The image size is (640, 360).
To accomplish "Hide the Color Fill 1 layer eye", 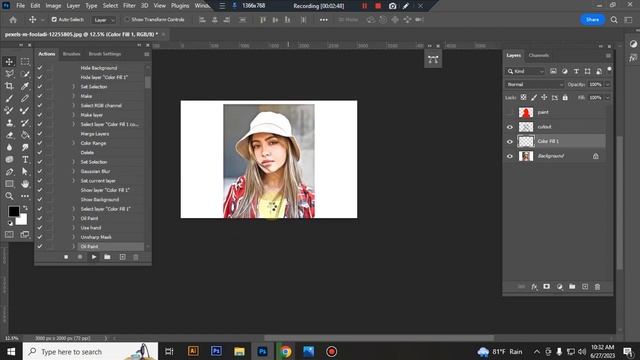I will click(x=509, y=142).
